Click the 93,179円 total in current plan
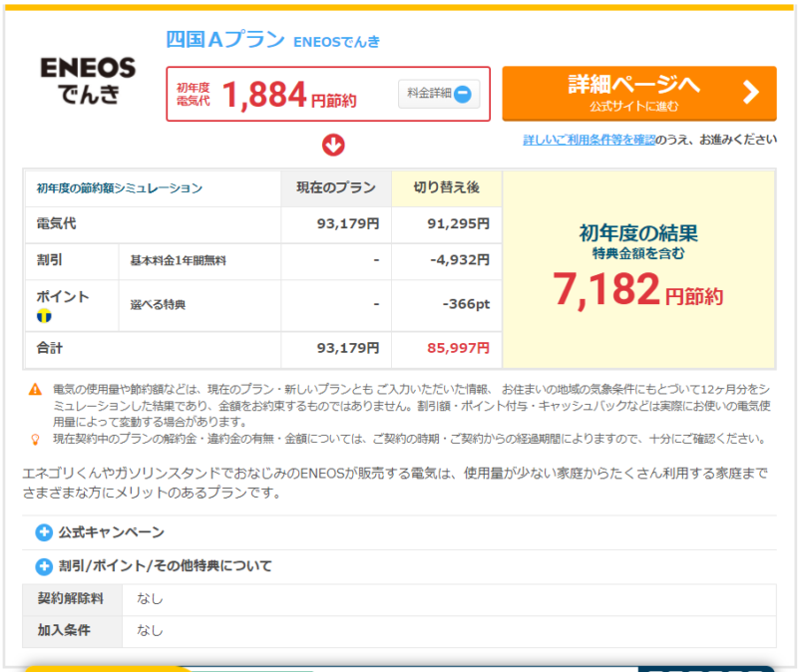The width and height of the screenshot is (798, 672). click(348, 348)
